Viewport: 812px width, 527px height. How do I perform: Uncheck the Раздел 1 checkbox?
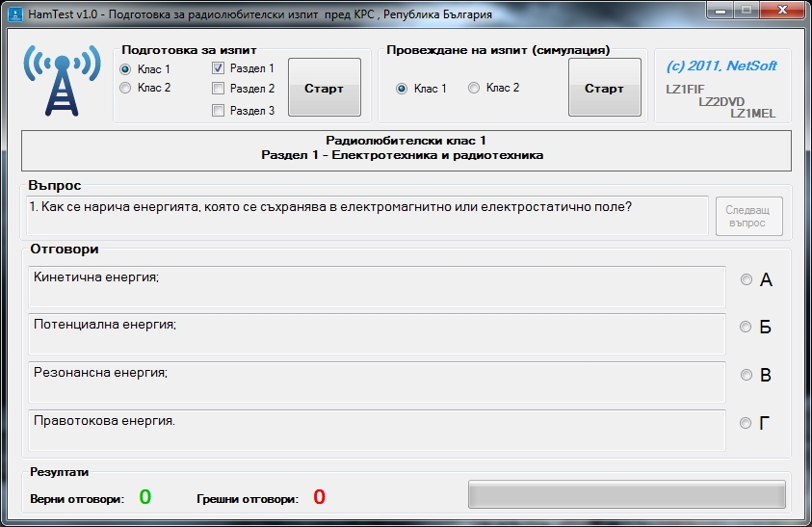pyautogui.click(x=218, y=67)
